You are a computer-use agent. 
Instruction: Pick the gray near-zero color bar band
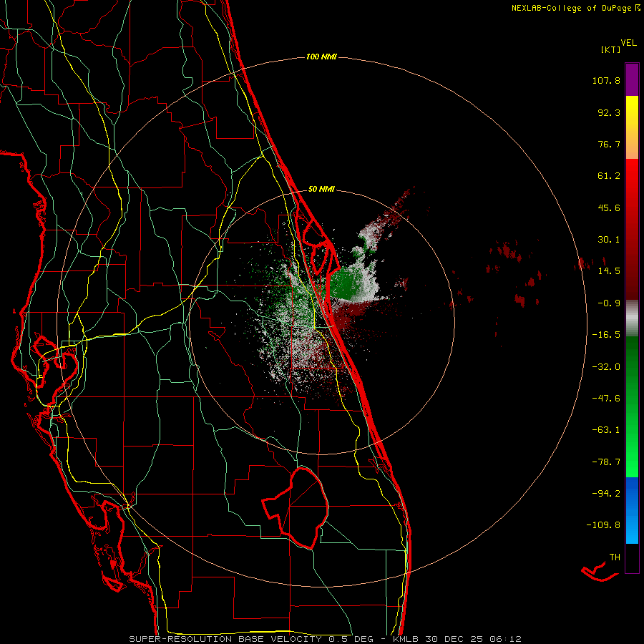click(x=632, y=318)
